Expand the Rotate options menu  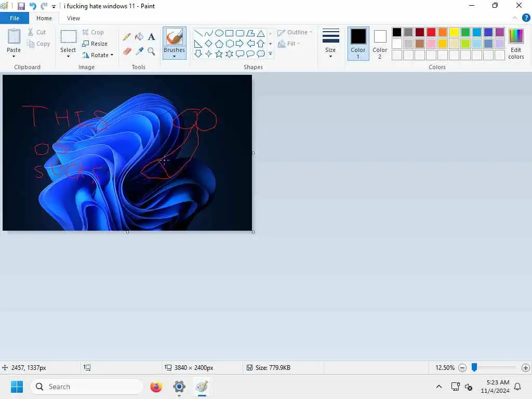pos(112,55)
